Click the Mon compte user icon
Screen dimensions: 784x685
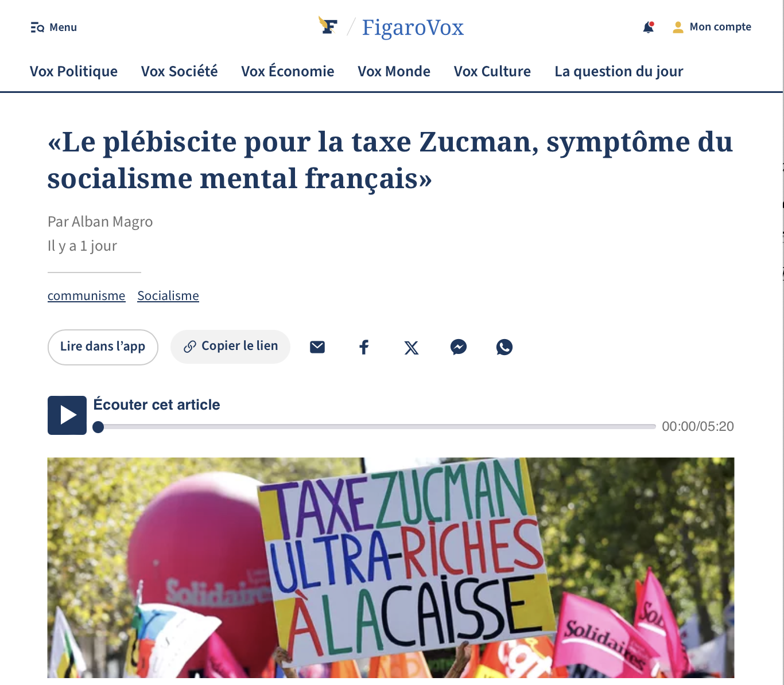pos(678,27)
